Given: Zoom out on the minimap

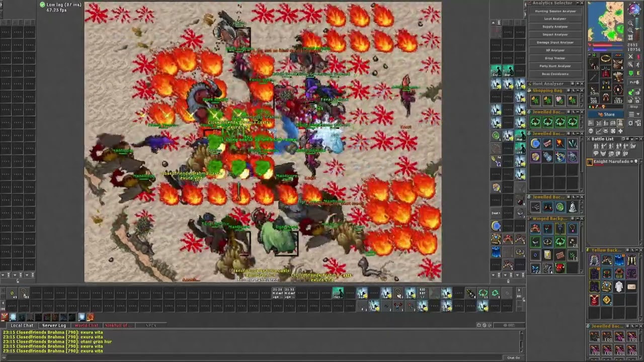Looking at the screenshot, I should tap(630, 23).
